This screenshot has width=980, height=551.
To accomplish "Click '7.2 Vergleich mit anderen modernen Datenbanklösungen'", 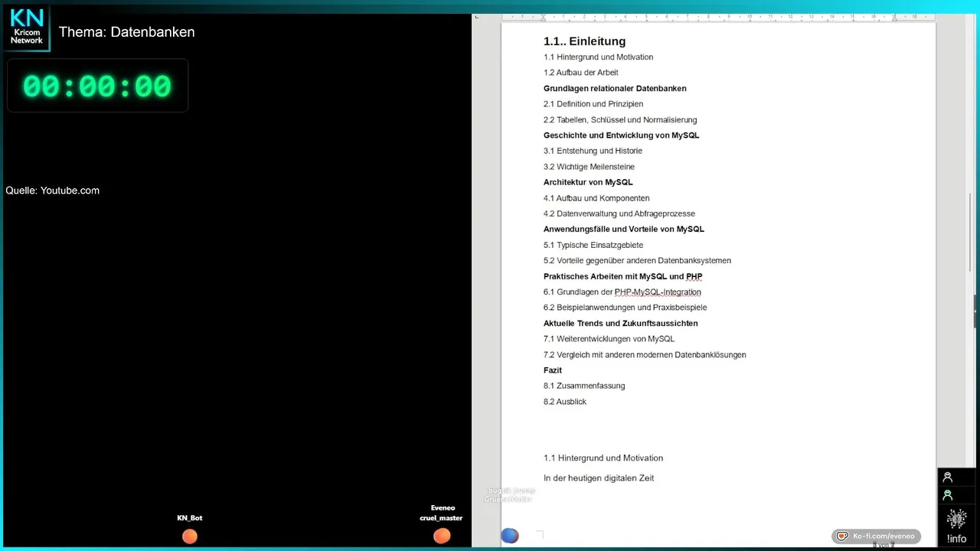I will [x=645, y=355].
